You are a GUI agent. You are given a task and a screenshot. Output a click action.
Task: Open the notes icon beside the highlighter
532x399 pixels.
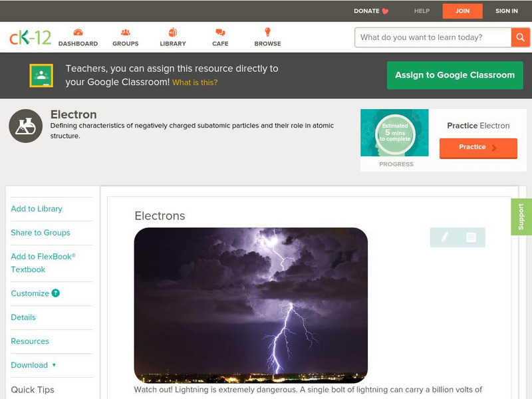tap(471, 237)
